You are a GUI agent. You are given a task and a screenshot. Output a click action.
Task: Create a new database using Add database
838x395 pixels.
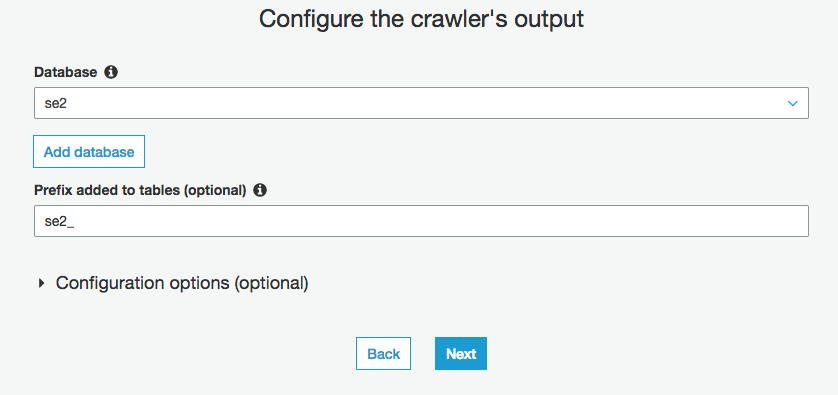pos(89,152)
